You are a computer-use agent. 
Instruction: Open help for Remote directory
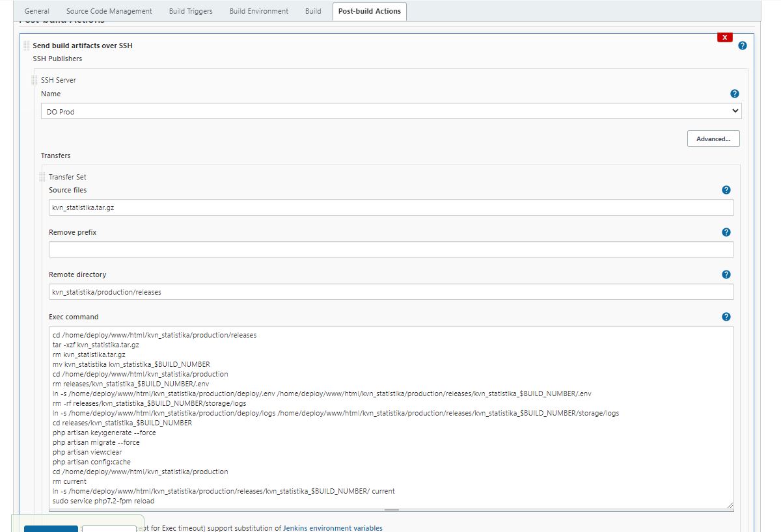coord(726,274)
